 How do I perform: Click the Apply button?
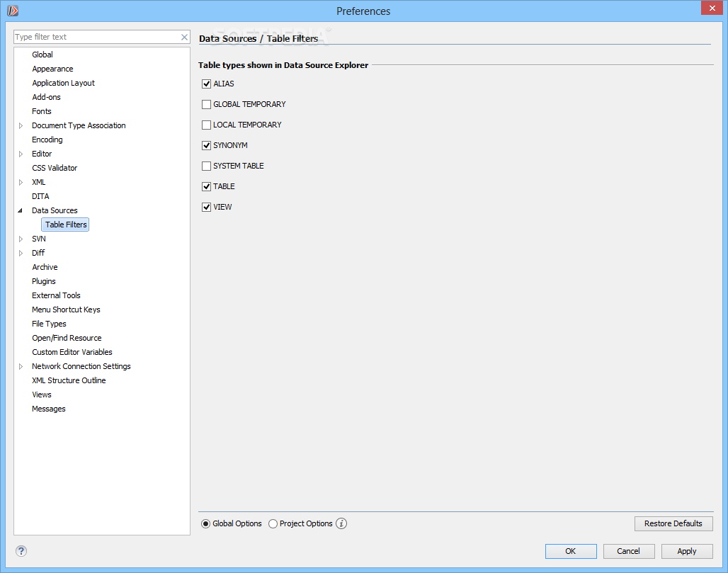click(687, 551)
